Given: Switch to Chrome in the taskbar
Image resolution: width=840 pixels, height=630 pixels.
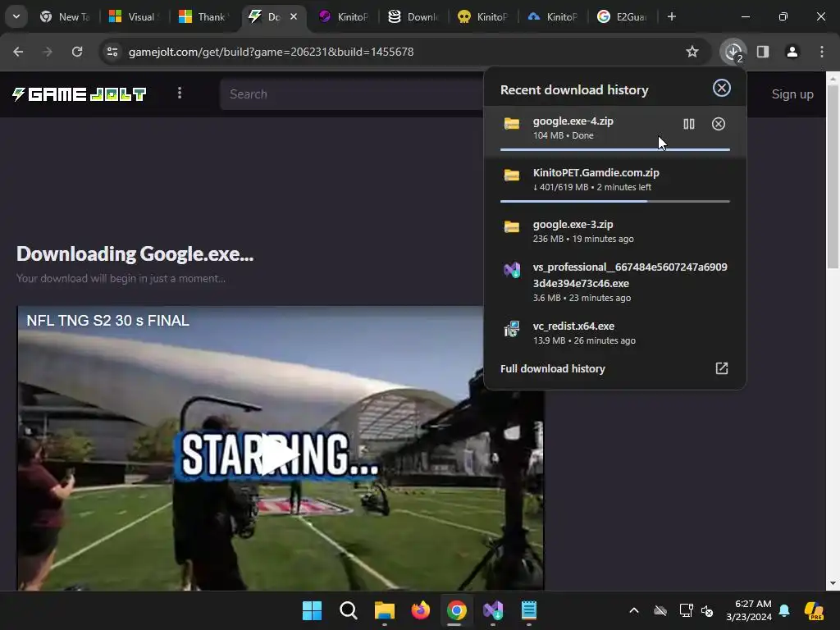Looking at the screenshot, I should pyautogui.click(x=456, y=610).
